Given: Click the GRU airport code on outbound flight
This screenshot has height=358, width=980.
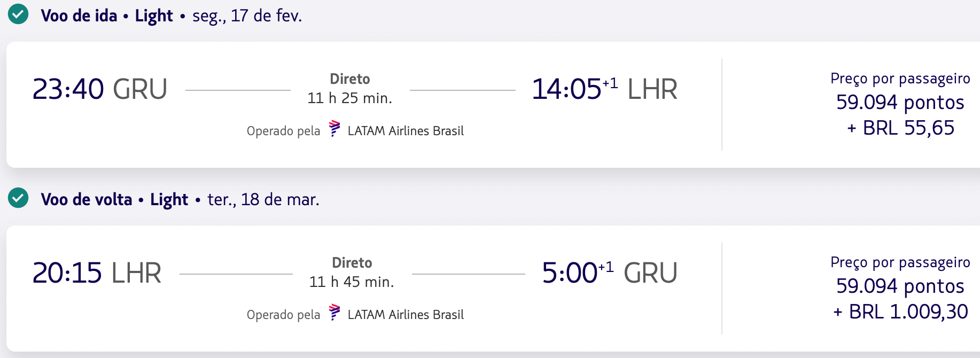Looking at the screenshot, I should click(x=139, y=89).
